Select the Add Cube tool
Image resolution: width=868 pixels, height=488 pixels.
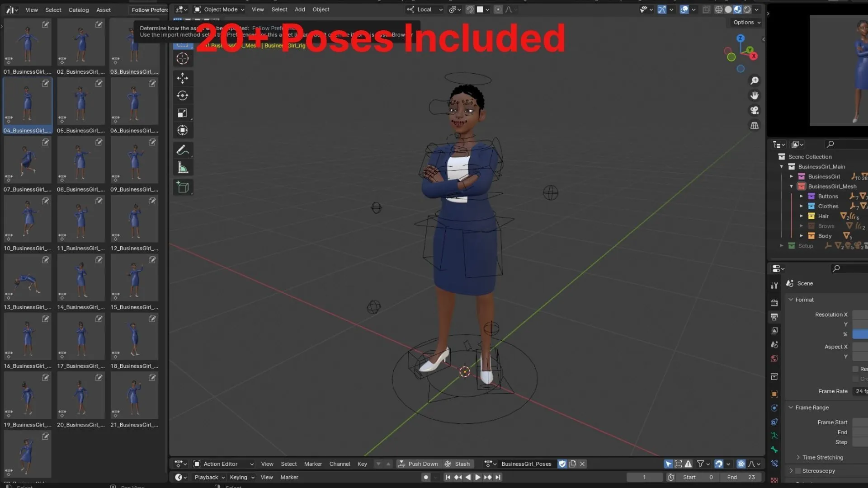[183, 187]
